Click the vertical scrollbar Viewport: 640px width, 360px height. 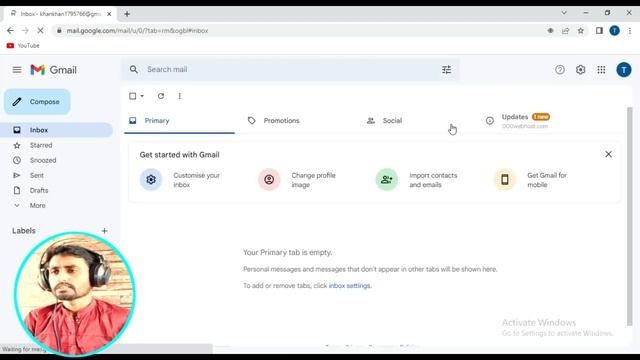tap(630, 216)
